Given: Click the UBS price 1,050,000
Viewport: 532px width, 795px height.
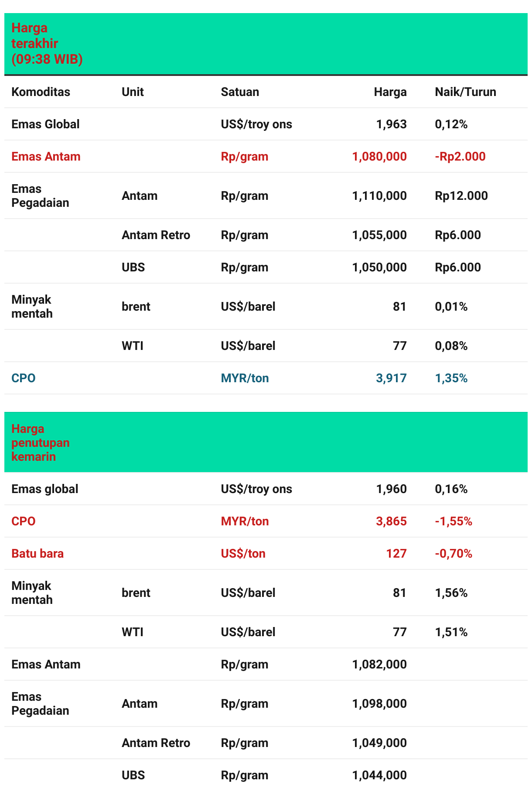Looking at the screenshot, I should (379, 267).
